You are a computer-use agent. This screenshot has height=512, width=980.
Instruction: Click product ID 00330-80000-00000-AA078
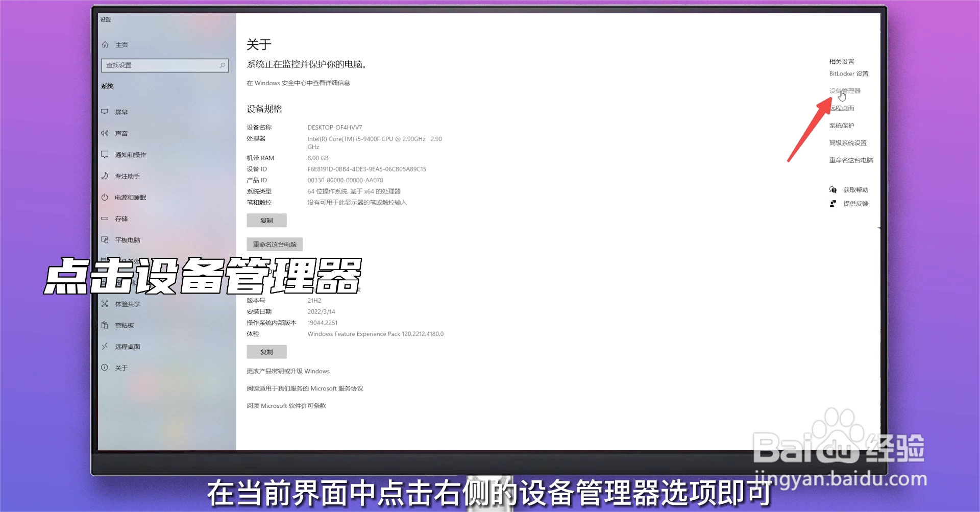(345, 180)
